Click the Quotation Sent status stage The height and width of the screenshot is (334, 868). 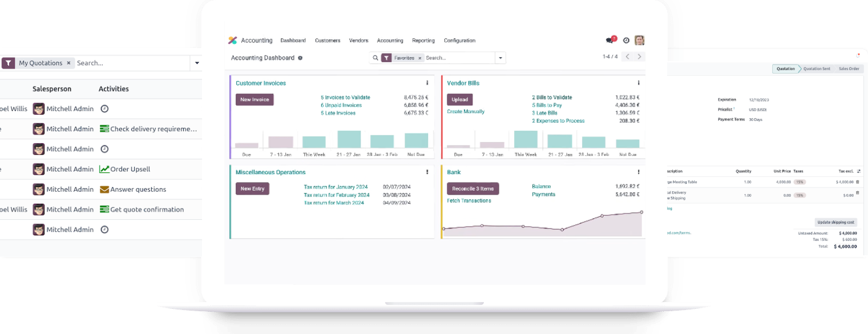[817, 69]
